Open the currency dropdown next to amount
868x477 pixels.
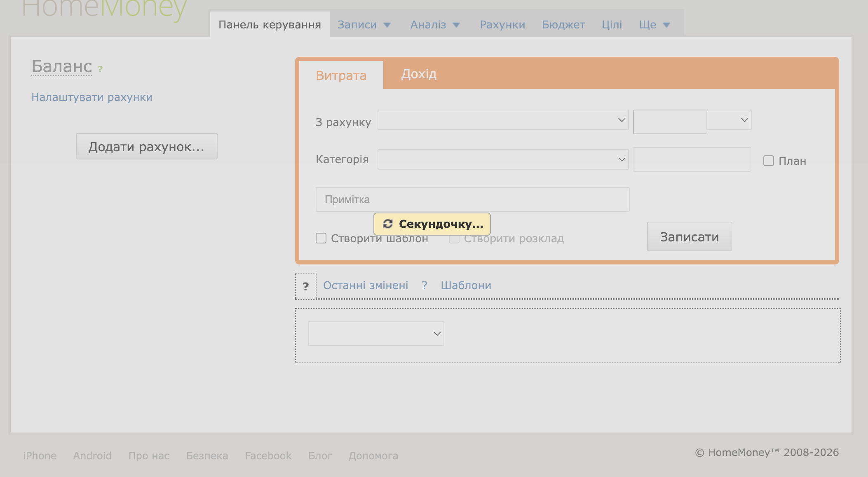[729, 120]
